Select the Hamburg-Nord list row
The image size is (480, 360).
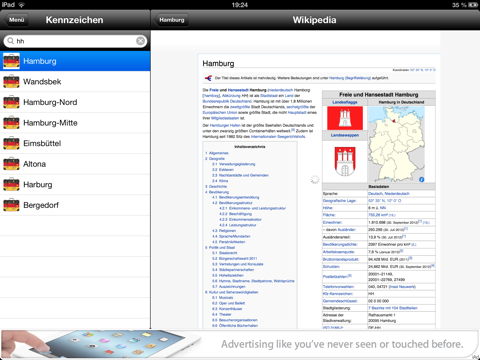tap(75, 102)
